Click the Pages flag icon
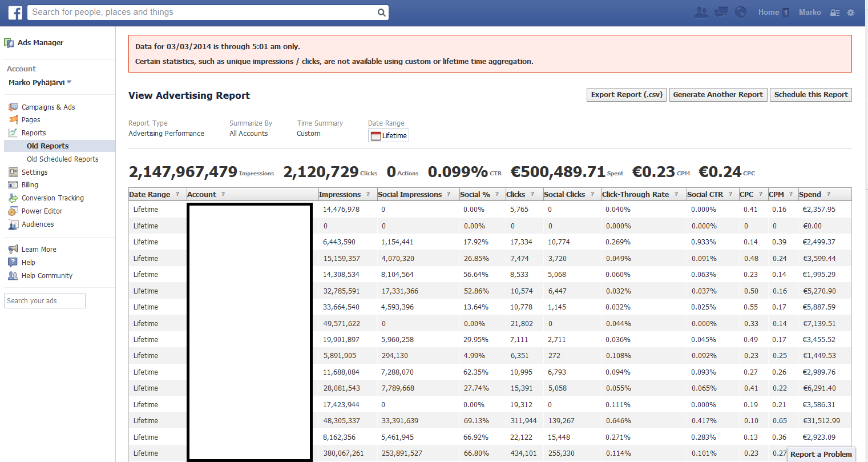 coord(13,119)
